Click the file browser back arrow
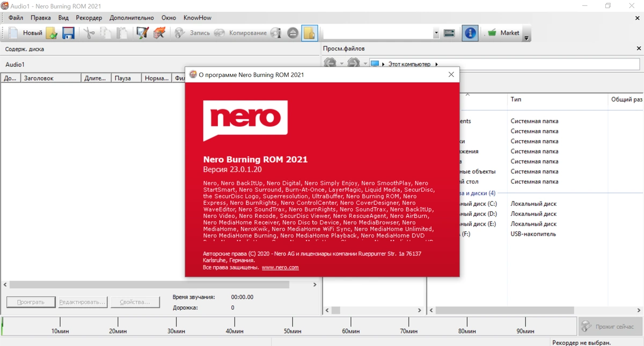Image resolution: width=644 pixels, height=346 pixels. 330,63
